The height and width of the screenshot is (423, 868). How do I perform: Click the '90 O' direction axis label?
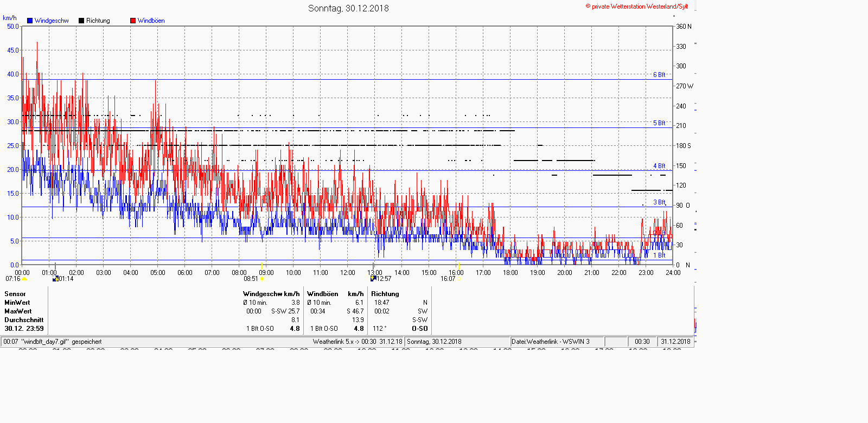682,206
